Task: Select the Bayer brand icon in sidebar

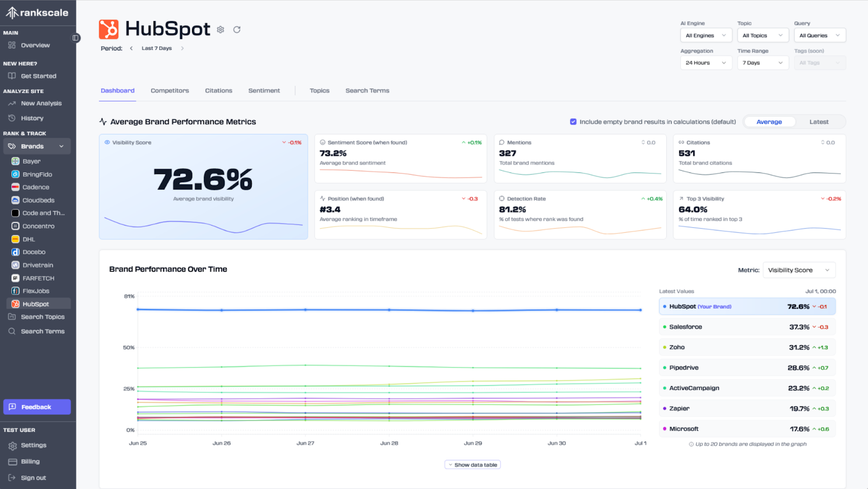Action: pyautogui.click(x=14, y=161)
